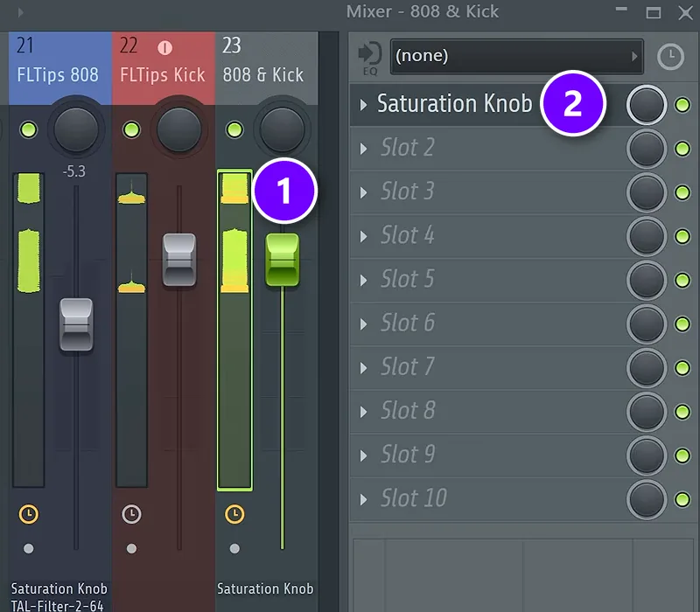700x612 pixels.
Task: Expand the Slot 7 menu arrow
Action: [363, 367]
